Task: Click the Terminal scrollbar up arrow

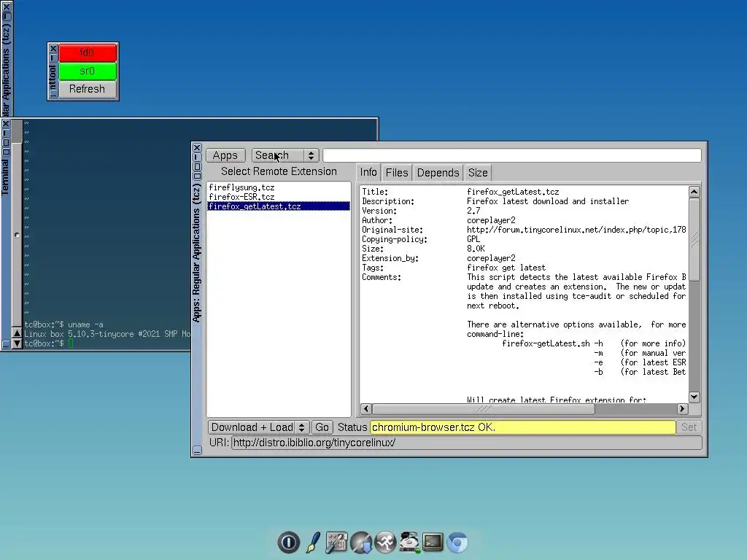Action: click(x=18, y=333)
